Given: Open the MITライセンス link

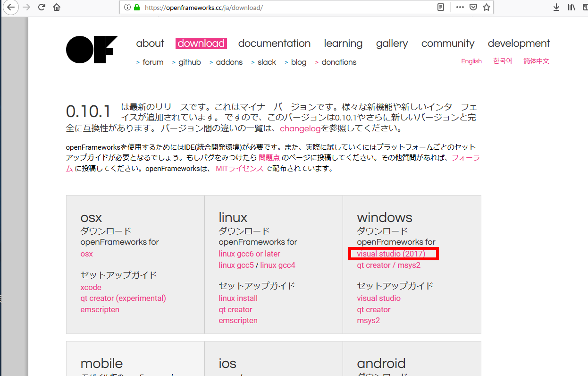Looking at the screenshot, I should (x=240, y=169).
